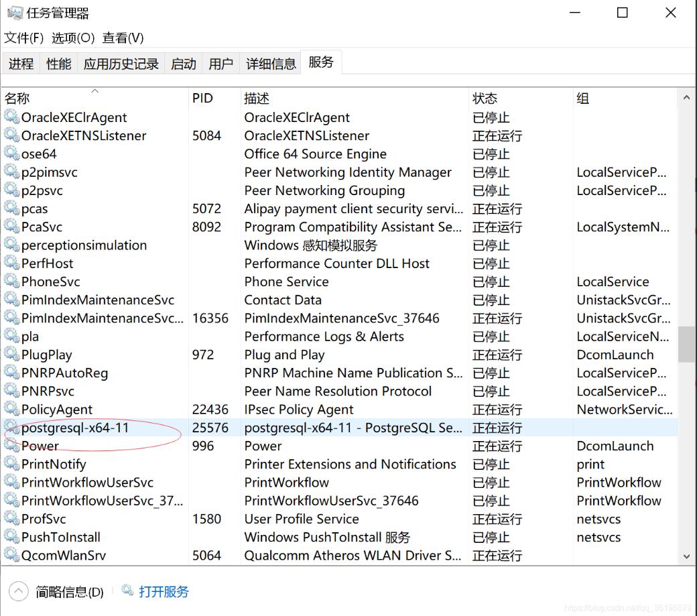Switch to the 详细信息 tab
Viewport: 697px width, 616px height.
pos(271,64)
